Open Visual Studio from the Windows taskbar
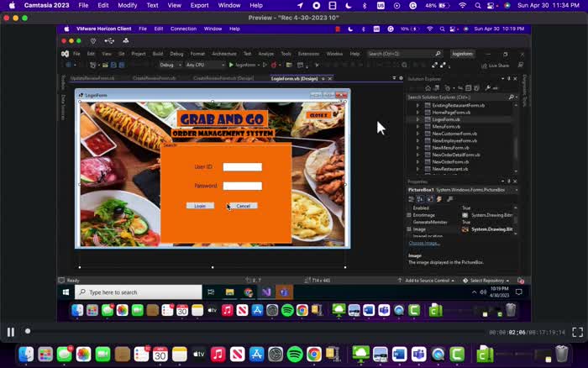This screenshot has width=588, height=368. click(266, 292)
